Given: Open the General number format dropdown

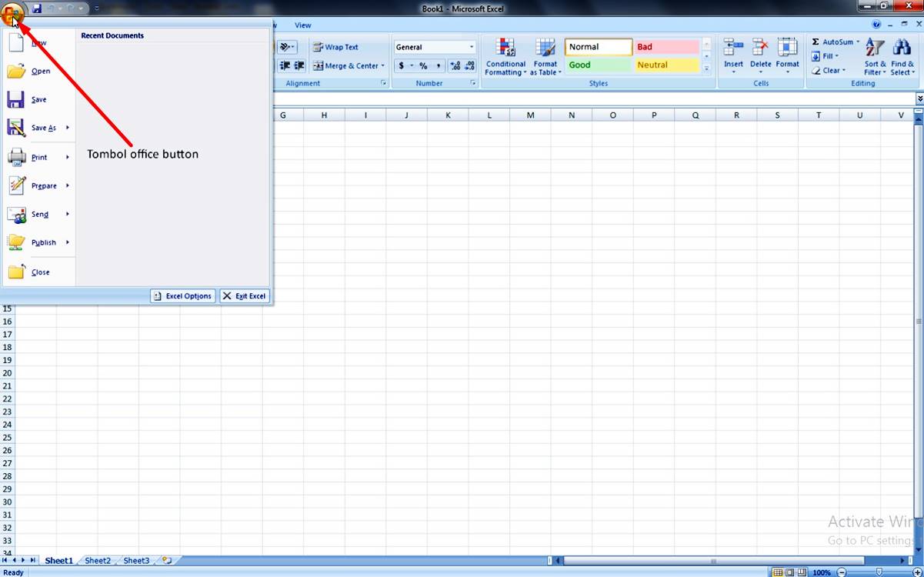Looking at the screenshot, I should 472,46.
